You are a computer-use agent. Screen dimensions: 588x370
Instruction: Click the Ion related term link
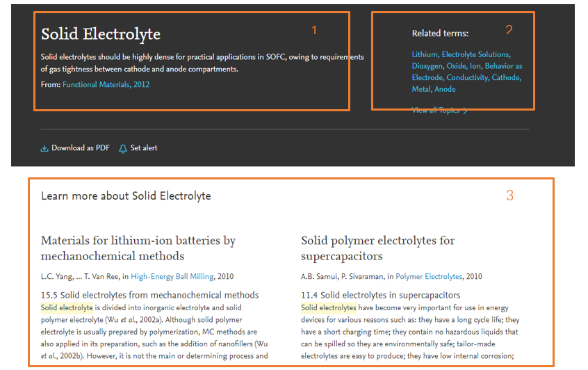(475, 66)
